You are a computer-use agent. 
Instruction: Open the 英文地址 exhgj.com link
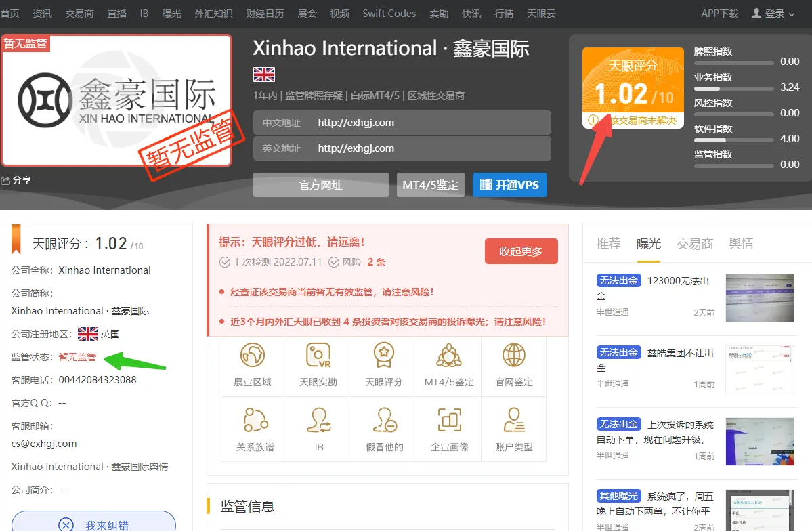coord(356,148)
